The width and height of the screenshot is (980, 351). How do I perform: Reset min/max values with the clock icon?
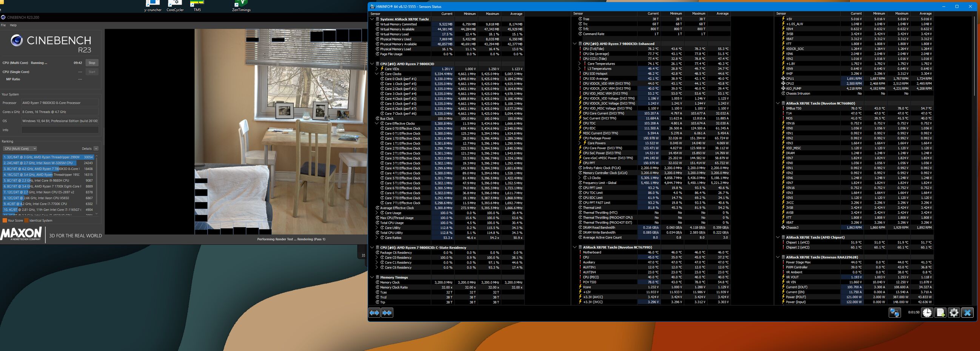coord(927,312)
